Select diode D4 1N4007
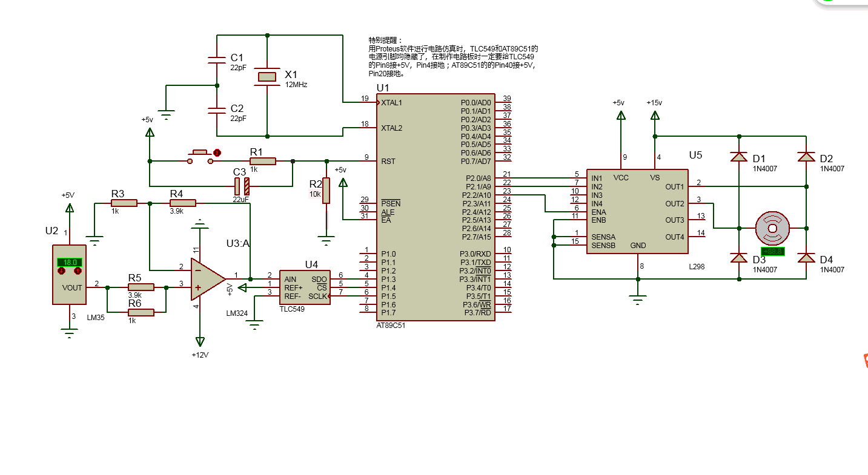Screen dimensions: 868x475 click(x=806, y=257)
